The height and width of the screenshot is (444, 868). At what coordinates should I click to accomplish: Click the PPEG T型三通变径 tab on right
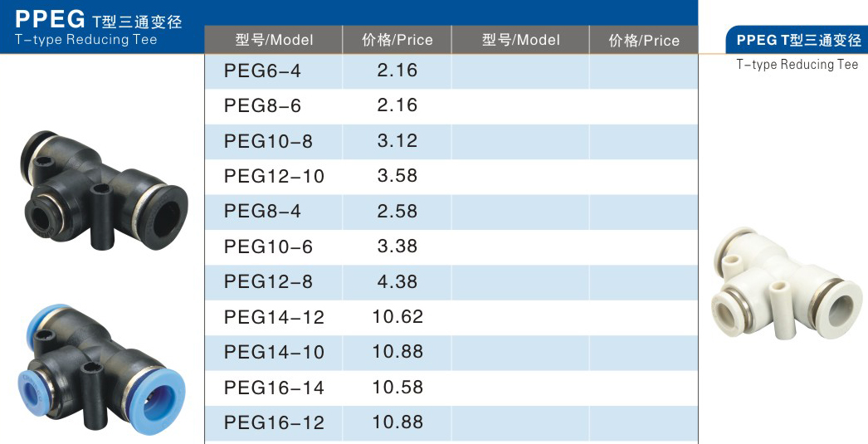[x=797, y=40]
